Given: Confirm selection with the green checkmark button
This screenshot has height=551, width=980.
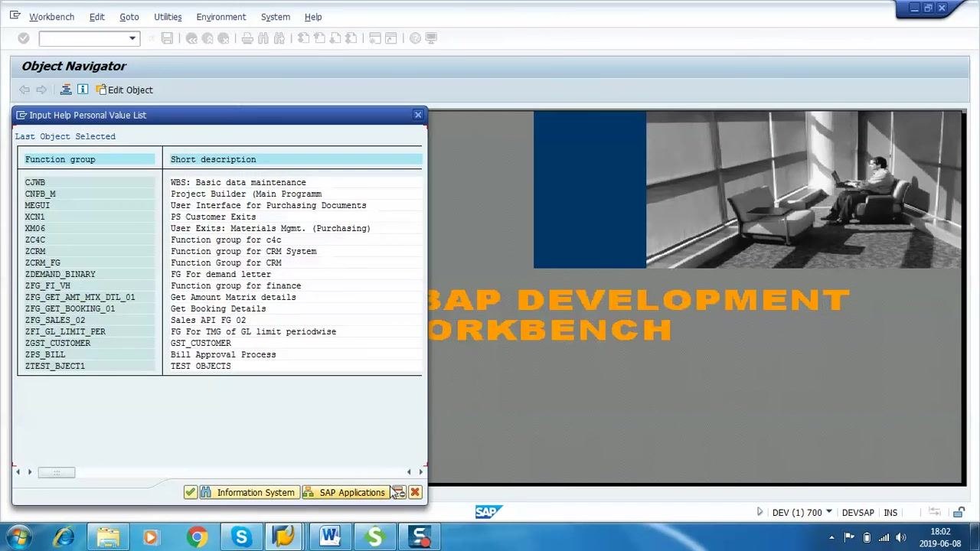Looking at the screenshot, I should [x=191, y=492].
